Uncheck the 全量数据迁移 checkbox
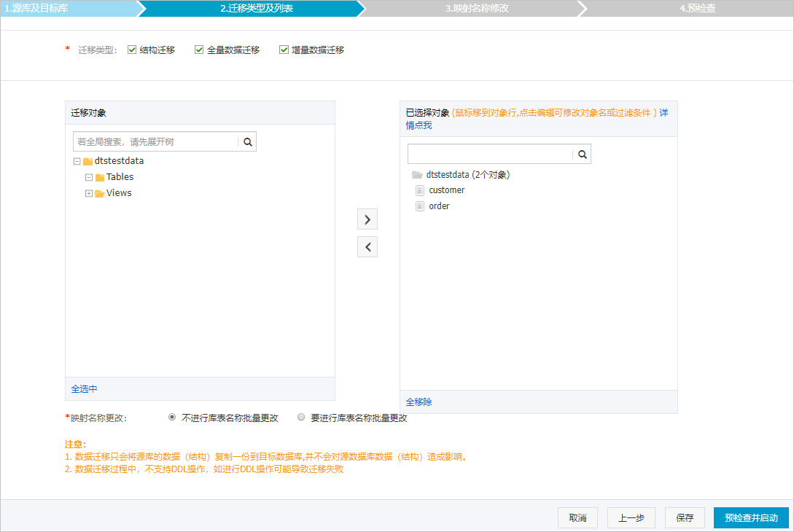This screenshot has width=794, height=532. pos(199,50)
